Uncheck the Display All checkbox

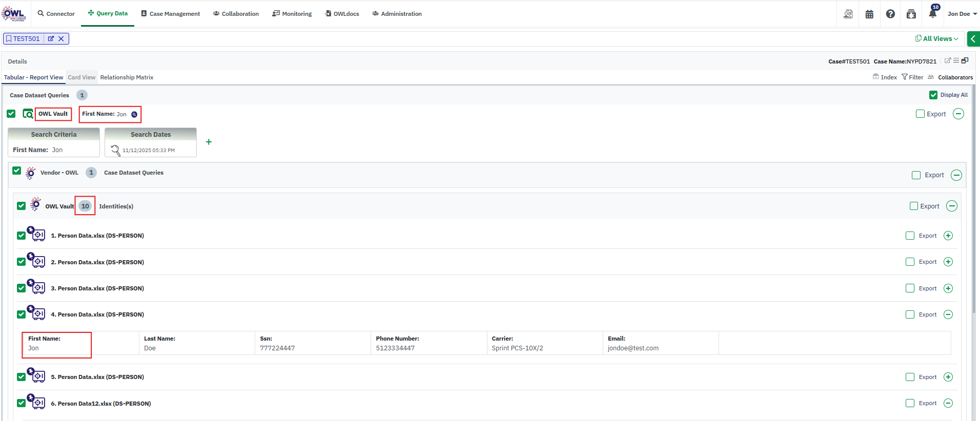[933, 95]
